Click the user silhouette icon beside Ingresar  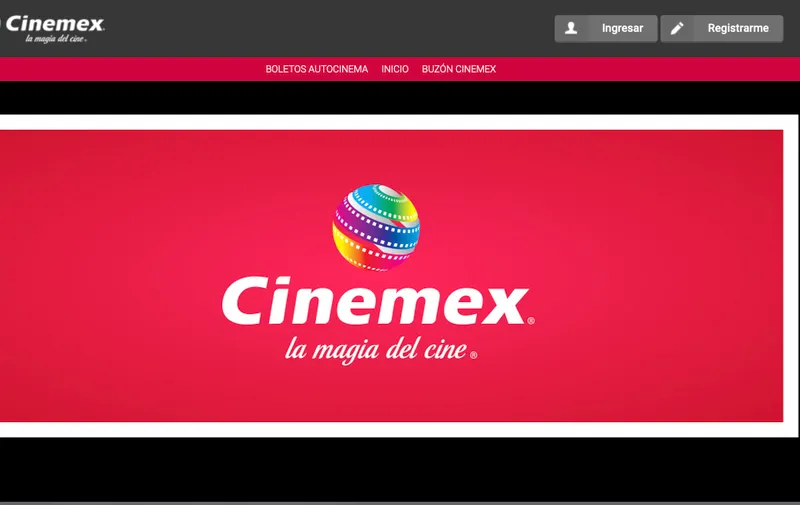[x=571, y=28]
